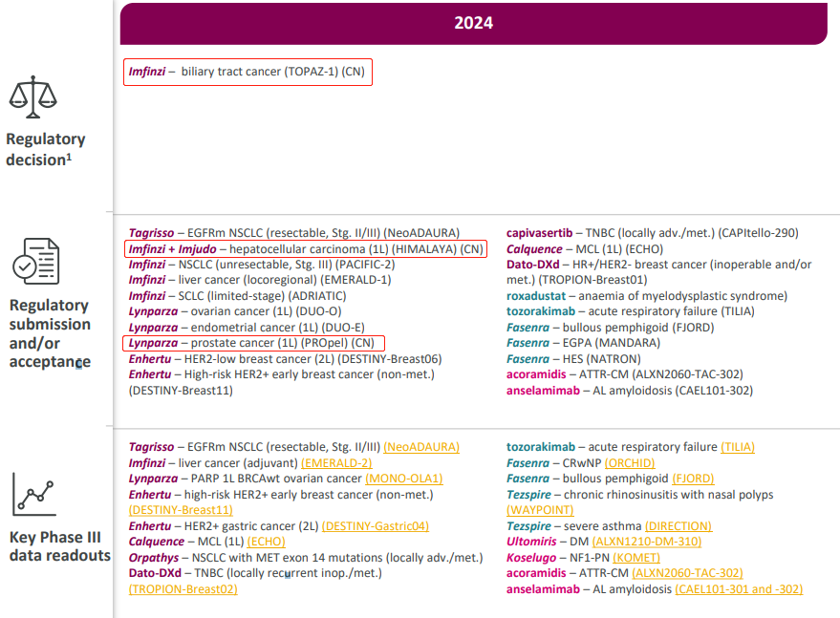Follow the KOMET hyperlink
This screenshot has width=840, height=618.
637,558
